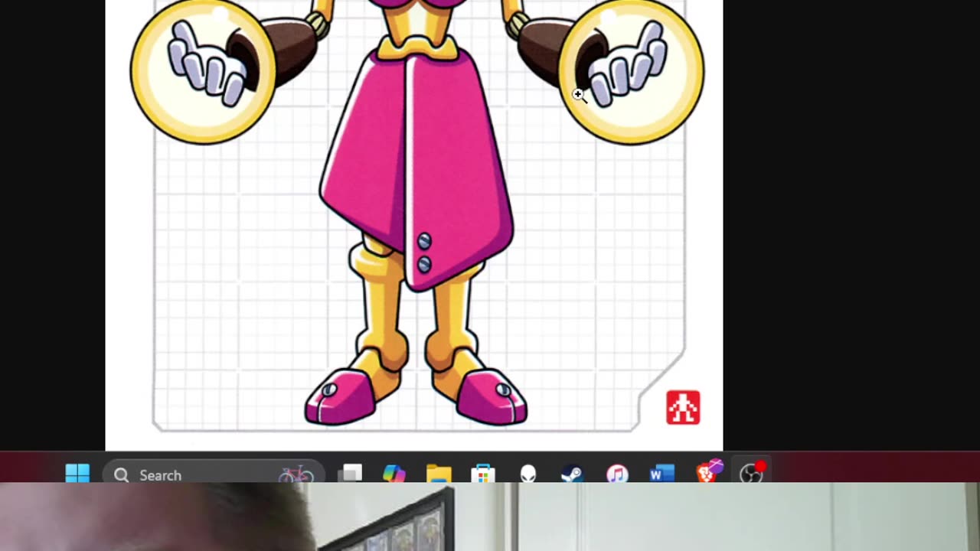This screenshot has width=980, height=551.
Task: Open the Windows Start menu
Action: [x=77, y=474]
